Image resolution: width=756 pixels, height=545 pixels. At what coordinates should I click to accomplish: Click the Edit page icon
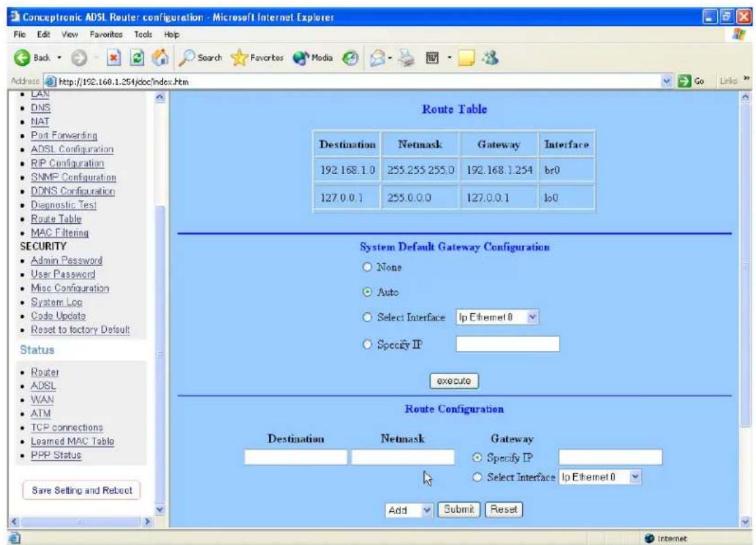pyautogui.click(x=432, y=58)
